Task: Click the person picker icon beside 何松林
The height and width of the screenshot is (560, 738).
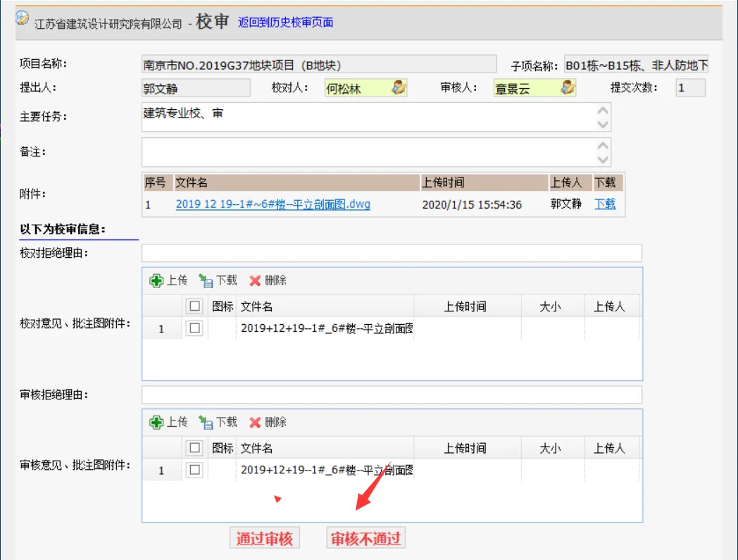Action: (399, 87)
